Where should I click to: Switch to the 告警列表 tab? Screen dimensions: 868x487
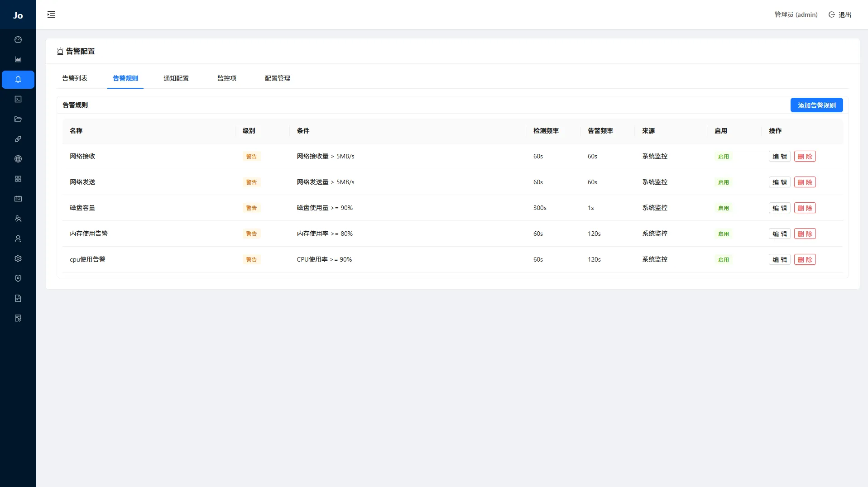coord(75,78)
